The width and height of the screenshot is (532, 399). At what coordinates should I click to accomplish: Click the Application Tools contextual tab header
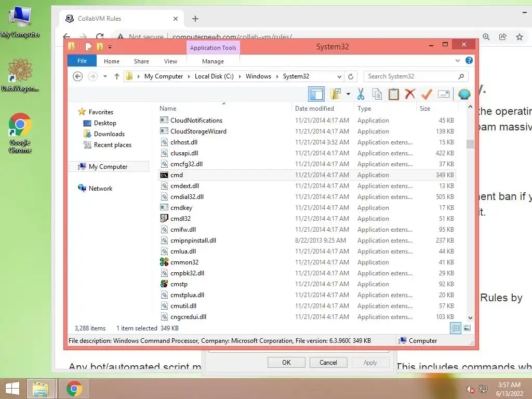click(x=213, y=48)
